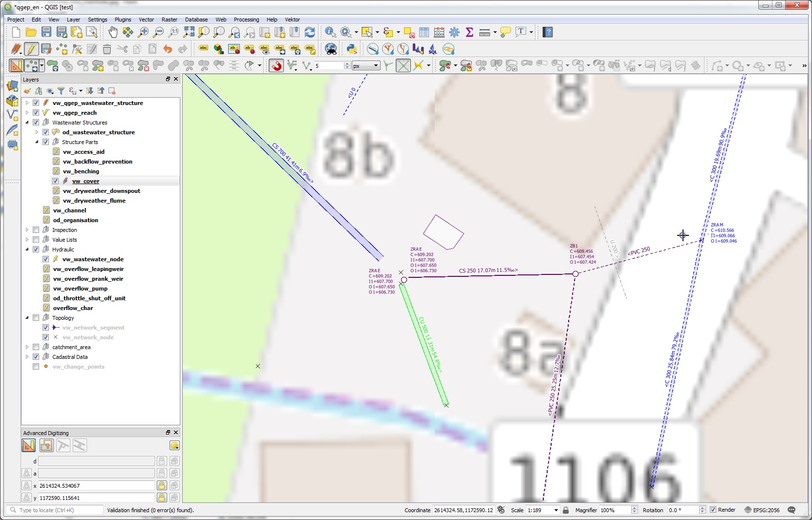
Task: Click Remove Layer icon in Layers panel
Action: (x=112, y=91)
